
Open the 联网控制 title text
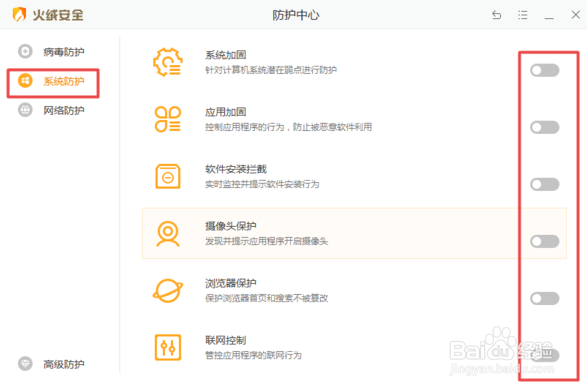pyautogui.click(x=225, y=340)
